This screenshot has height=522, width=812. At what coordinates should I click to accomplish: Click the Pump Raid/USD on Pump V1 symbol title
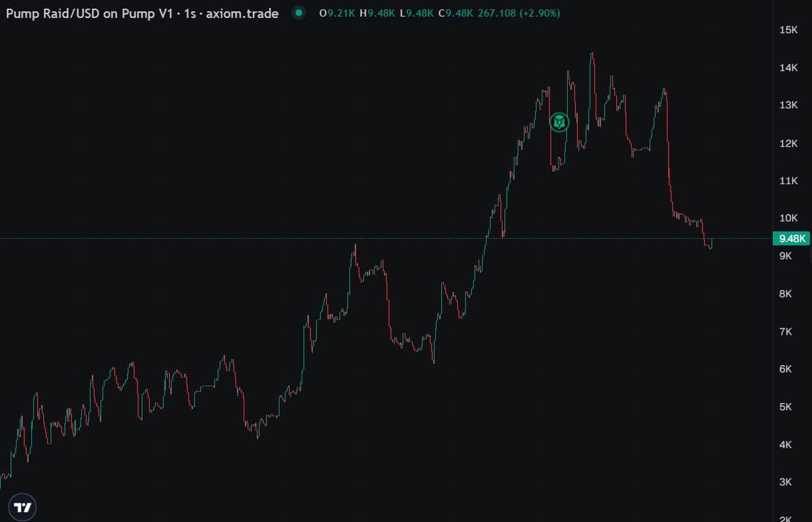(x=89, y=14)
